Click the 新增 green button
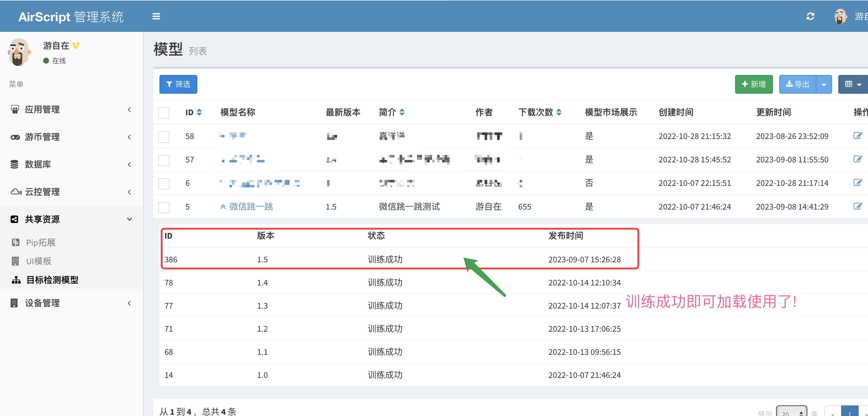The height and width of the screenshot is (416, 868). point(754,84)
